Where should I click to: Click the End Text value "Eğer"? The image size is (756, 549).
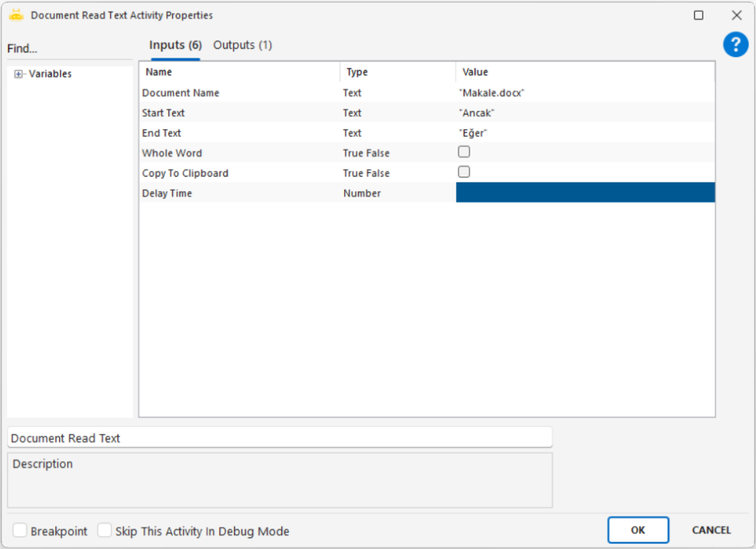[x=473, y=133]
